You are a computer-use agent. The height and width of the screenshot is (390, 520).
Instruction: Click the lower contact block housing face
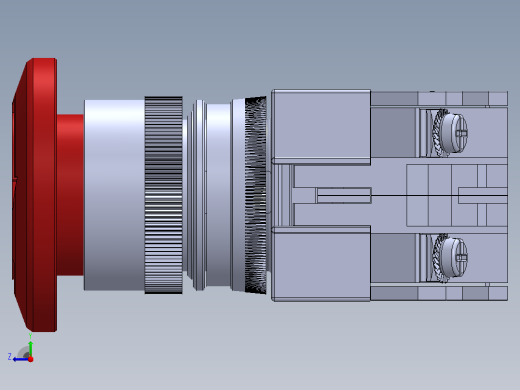pyautogui.click(x=321, y=263)
